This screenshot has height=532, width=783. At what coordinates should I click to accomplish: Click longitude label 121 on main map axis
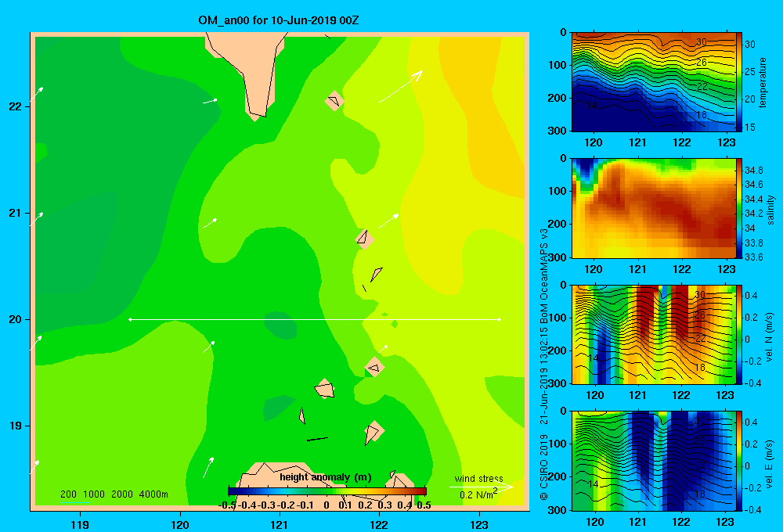pos(280,525)
